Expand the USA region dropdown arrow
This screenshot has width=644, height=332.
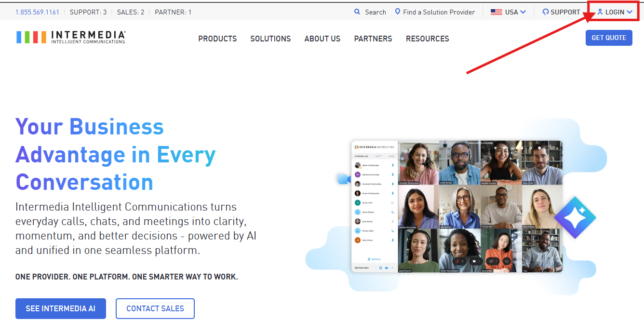click(x=523, y=12)
